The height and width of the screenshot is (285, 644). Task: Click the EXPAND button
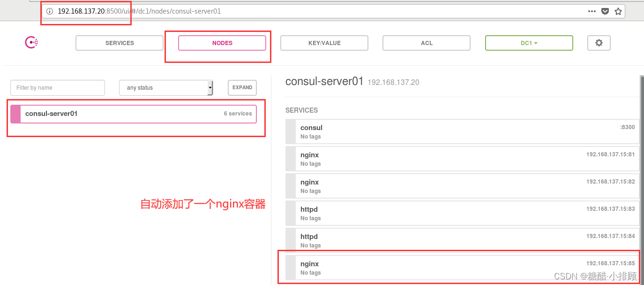(242, 88)
